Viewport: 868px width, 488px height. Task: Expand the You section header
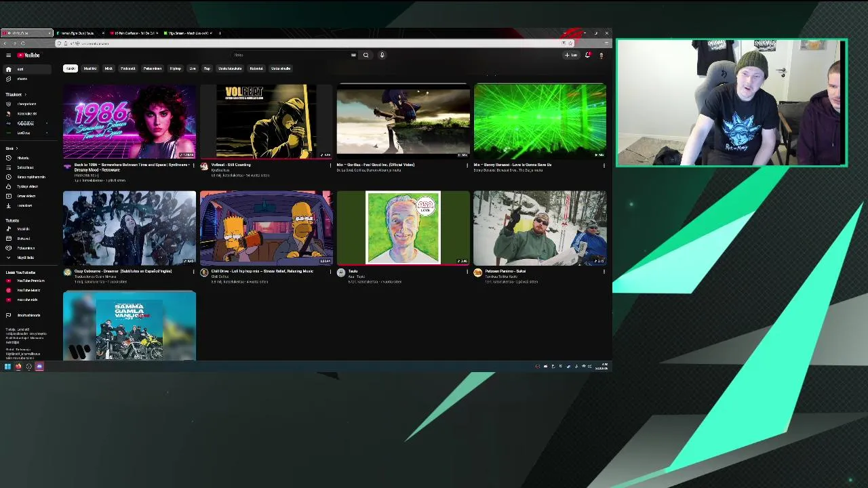click(11, 148)
